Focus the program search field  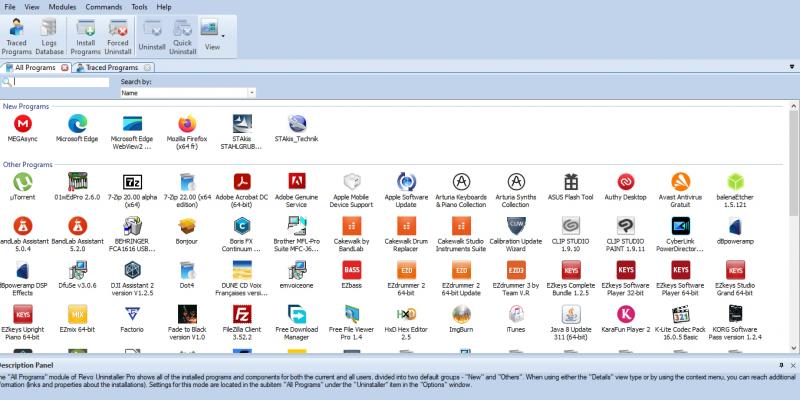pos(61,82)
